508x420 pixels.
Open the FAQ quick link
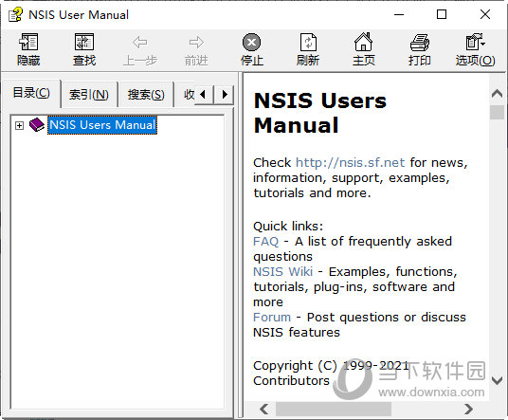[x=265, y=242]
